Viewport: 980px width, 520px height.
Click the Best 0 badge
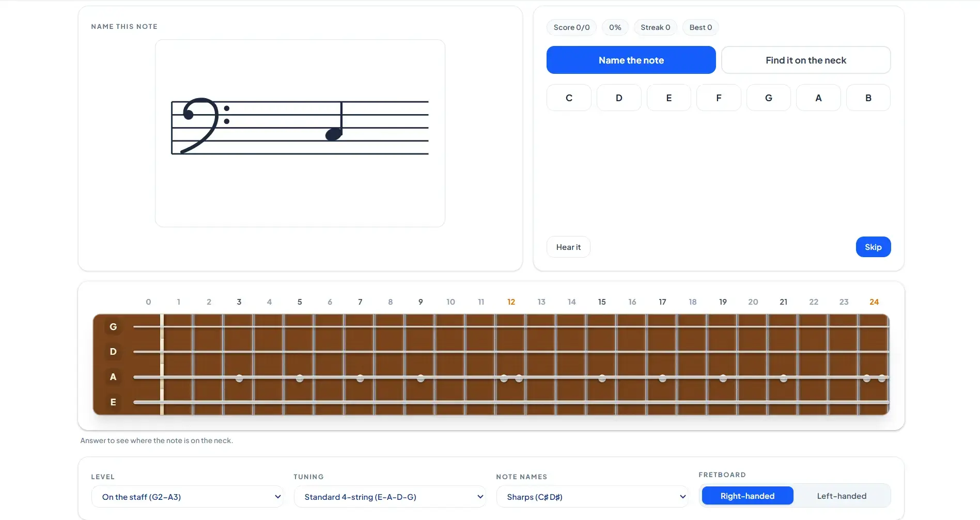(701, 27)
